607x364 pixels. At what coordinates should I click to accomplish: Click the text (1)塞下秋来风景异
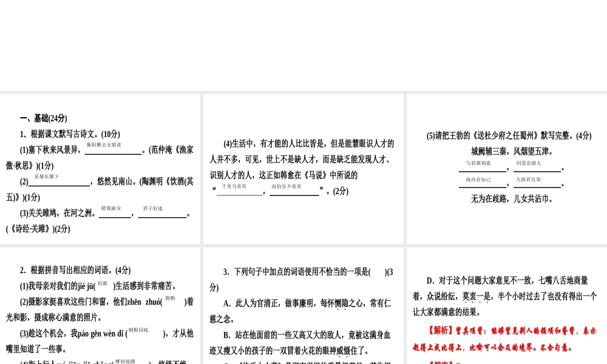coord(51,150)
